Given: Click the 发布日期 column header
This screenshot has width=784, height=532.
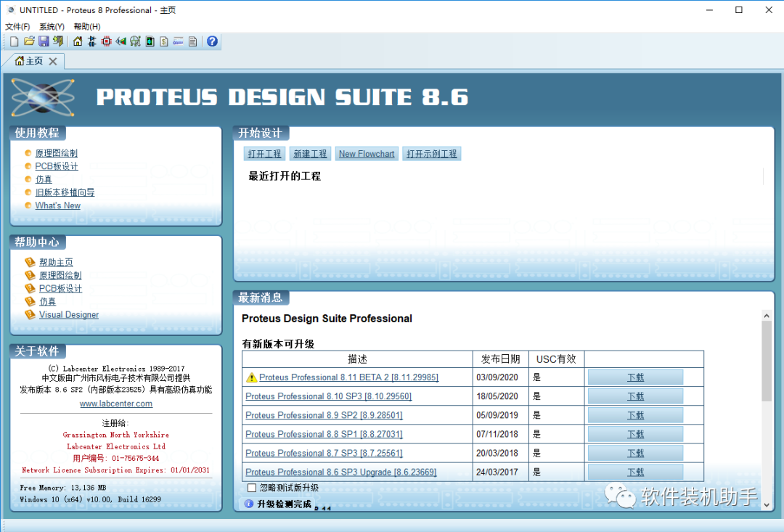Looking at the screenshot, I should click(500, 359).
